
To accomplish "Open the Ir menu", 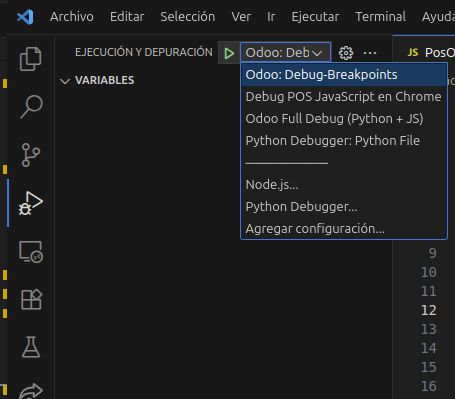I will (x=271, y=17).
